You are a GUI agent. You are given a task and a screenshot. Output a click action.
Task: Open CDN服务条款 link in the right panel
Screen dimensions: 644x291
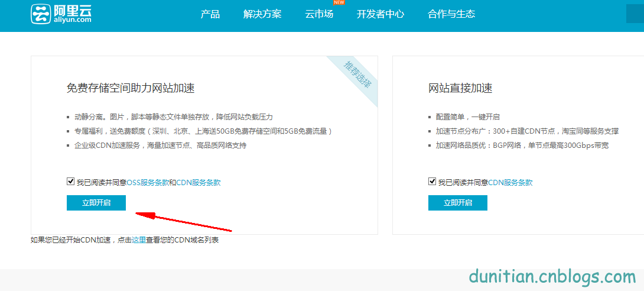[510, 183]
